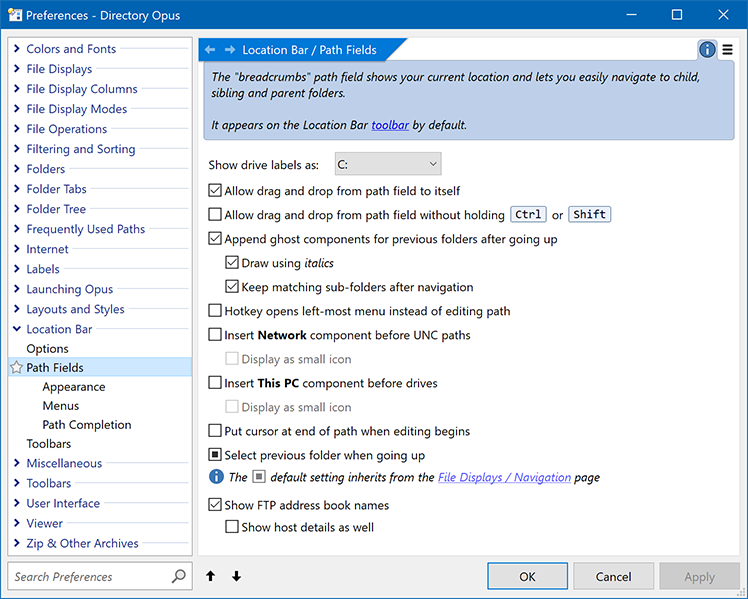Open the Options page under Location Bar
The image size is (748, 599).
pyautogui.click(x=47, y=349)
